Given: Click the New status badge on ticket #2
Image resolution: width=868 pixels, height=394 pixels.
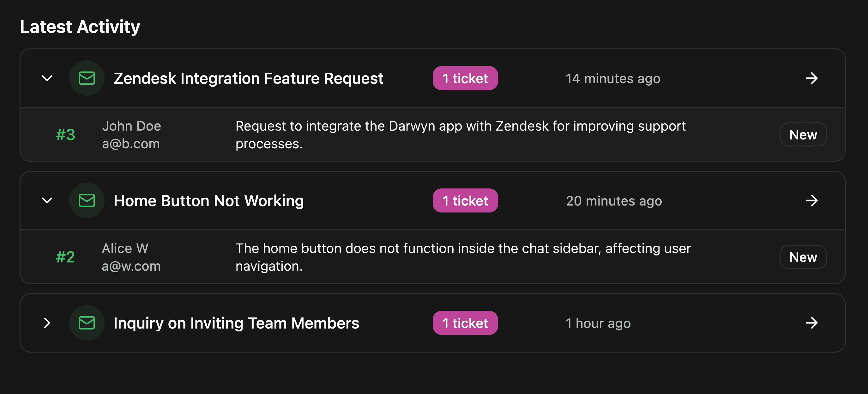Looking at the screenshot, I should click(803, 257).
